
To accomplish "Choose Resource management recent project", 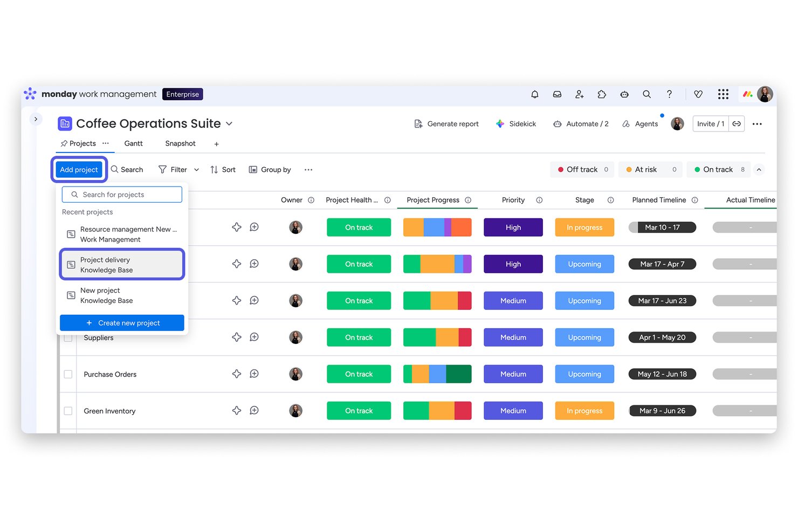I will click(x=122, y=234).
